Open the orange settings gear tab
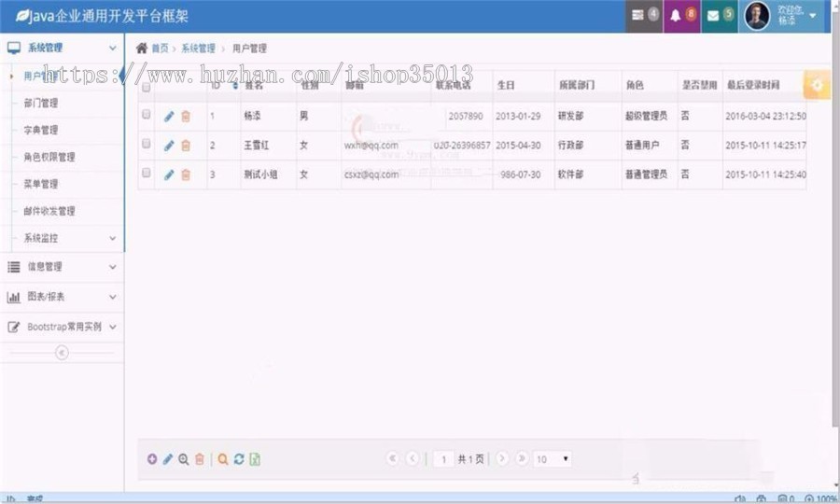 [x=817, y=85]
